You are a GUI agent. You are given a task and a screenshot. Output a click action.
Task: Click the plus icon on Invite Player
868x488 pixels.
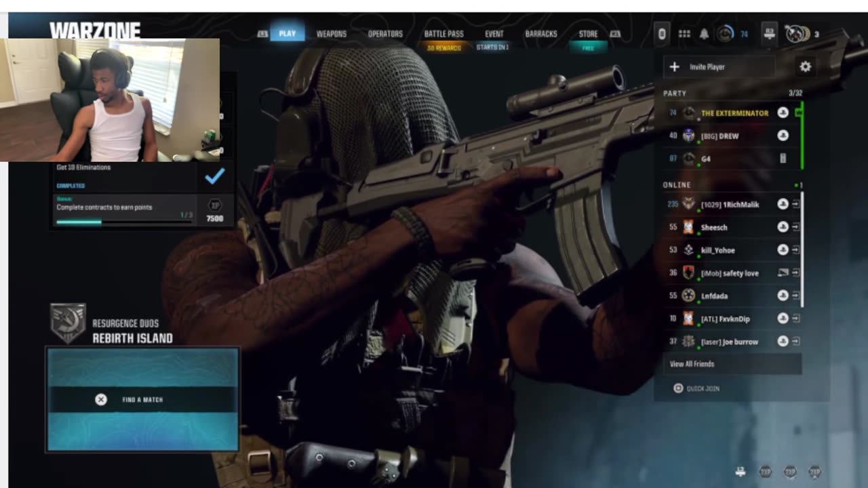point(674,66)
